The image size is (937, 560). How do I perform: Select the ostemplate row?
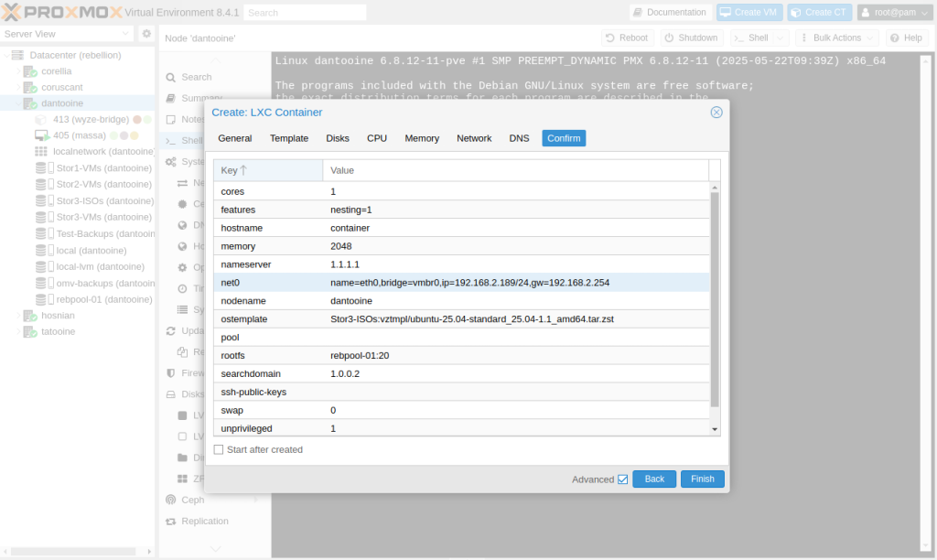click(461, 319)
